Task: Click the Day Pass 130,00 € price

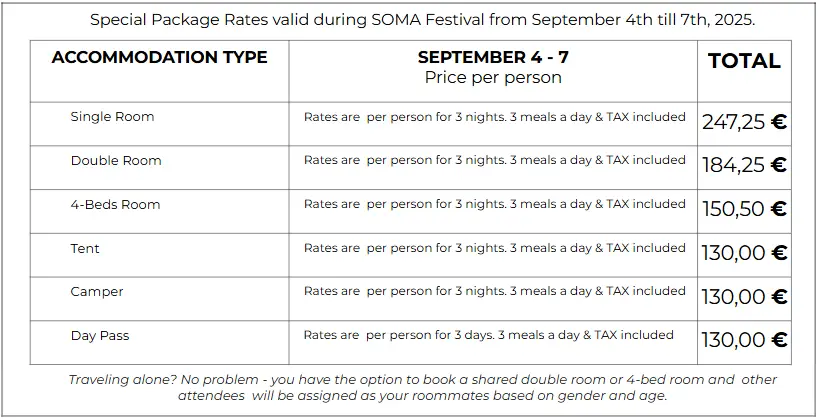Action: tap(744, 340)
